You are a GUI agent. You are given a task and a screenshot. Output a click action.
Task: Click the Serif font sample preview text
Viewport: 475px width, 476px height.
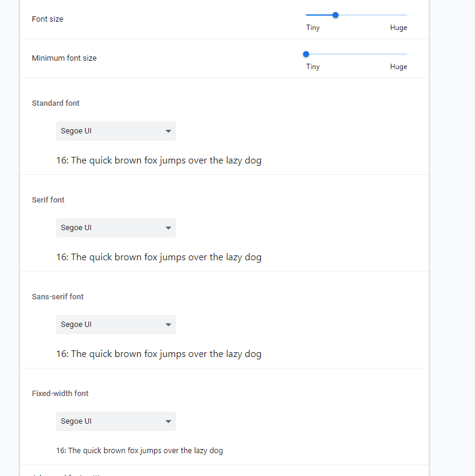(159, 257)
